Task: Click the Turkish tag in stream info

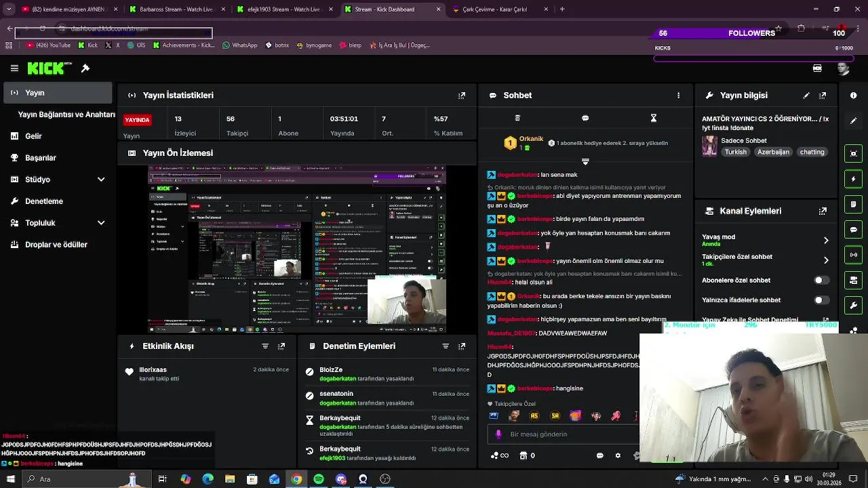Action: (x=735, y=152)
